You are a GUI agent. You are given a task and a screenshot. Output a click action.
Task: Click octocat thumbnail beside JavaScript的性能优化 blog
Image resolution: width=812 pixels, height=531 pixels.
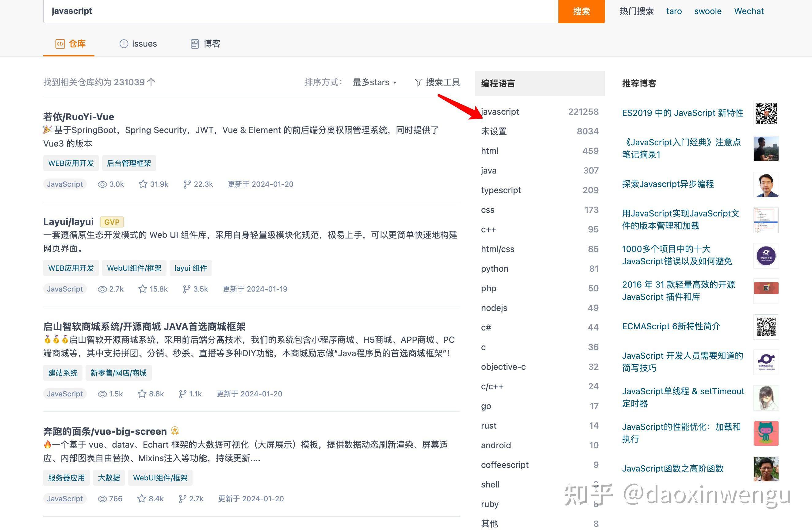tap(766, 434)
